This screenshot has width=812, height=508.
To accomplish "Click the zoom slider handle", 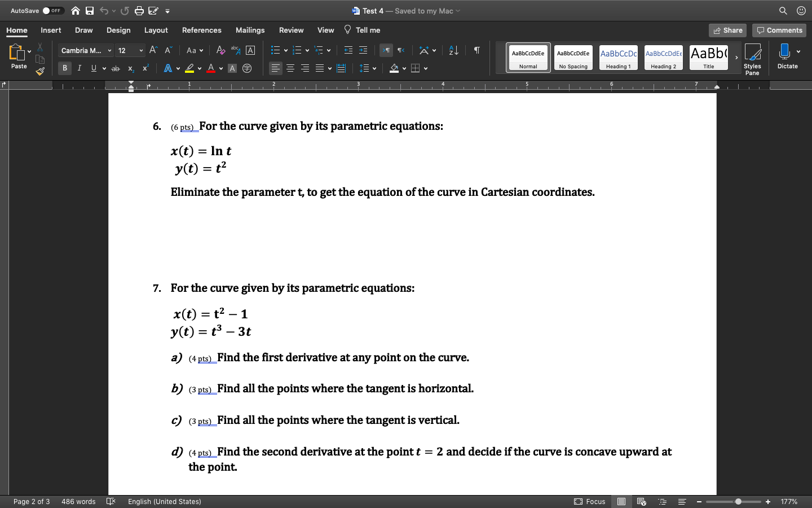I will click(x=738, y=501).
